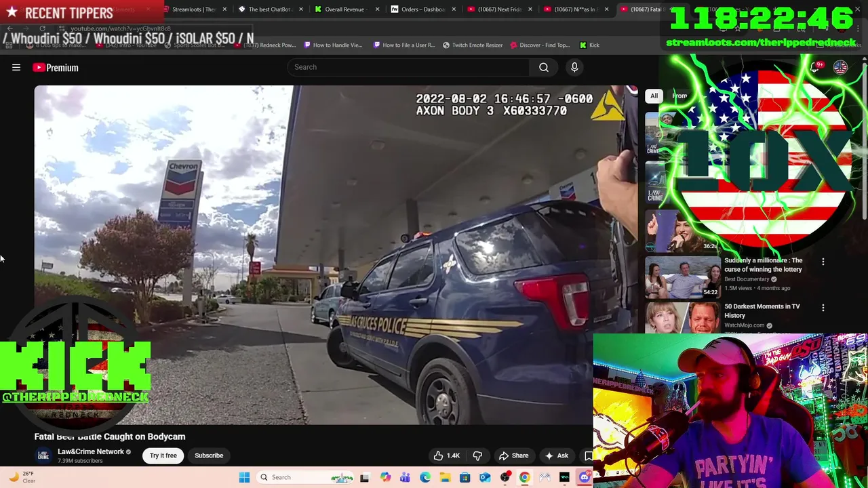Click the Try it free button
Viewport: 868px width, 488px height.
click(163, 455)
